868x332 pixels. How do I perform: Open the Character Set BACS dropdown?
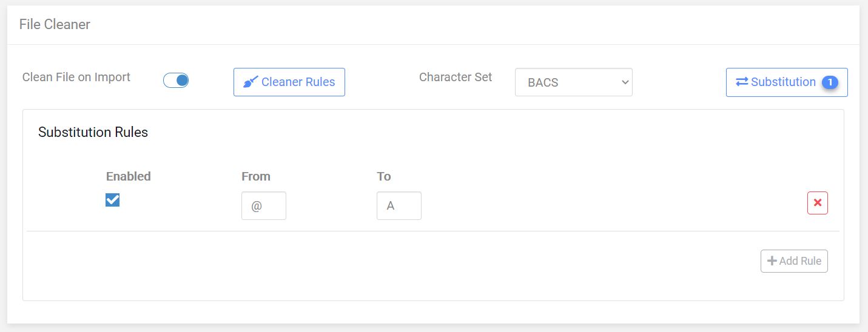coord(573,82)
